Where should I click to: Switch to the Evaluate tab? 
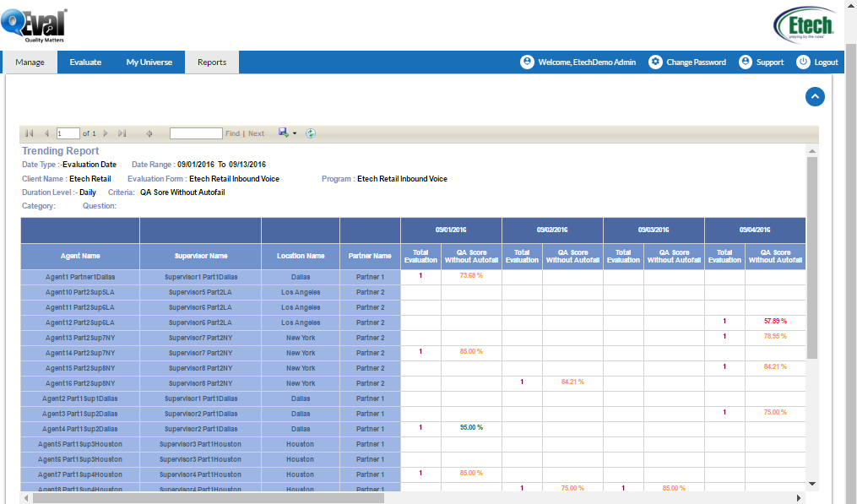(x=85, y=62)
